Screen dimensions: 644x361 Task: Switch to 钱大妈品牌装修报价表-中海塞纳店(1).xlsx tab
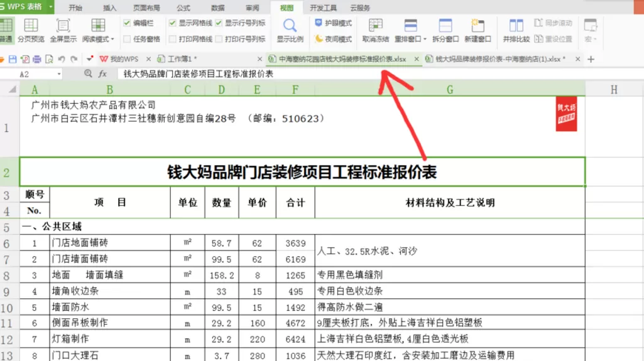(496, 59)
